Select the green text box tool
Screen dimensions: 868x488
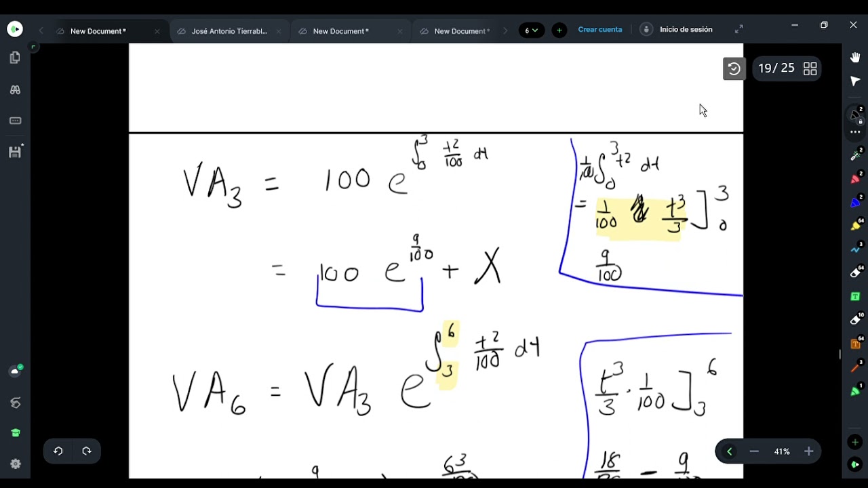[x=856, y=296]
